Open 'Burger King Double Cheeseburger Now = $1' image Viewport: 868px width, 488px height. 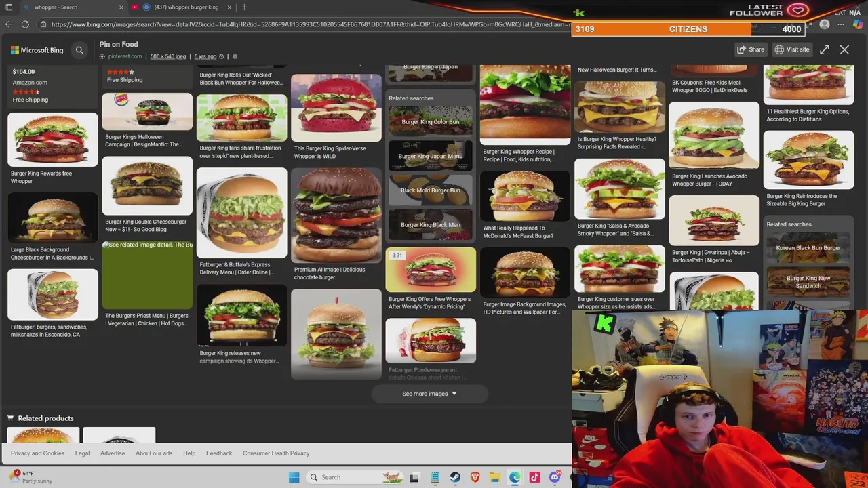click(x=147, y=186)
